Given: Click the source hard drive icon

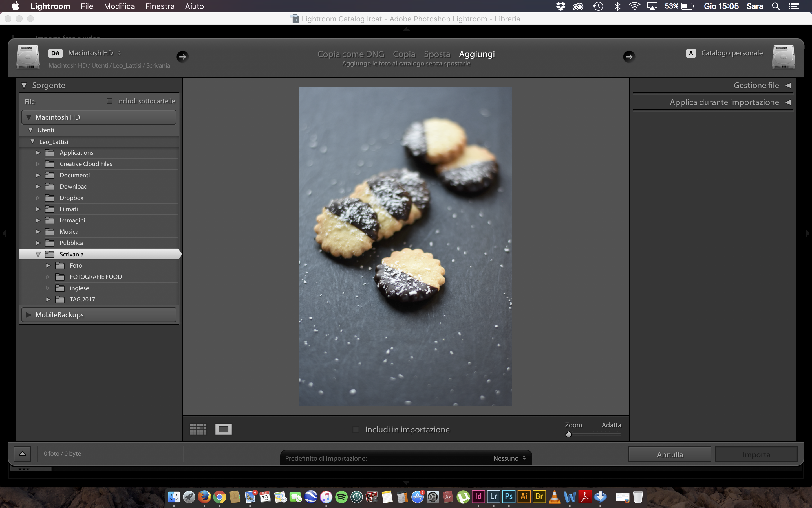Looking at the screenshot, I should [28, 57].
